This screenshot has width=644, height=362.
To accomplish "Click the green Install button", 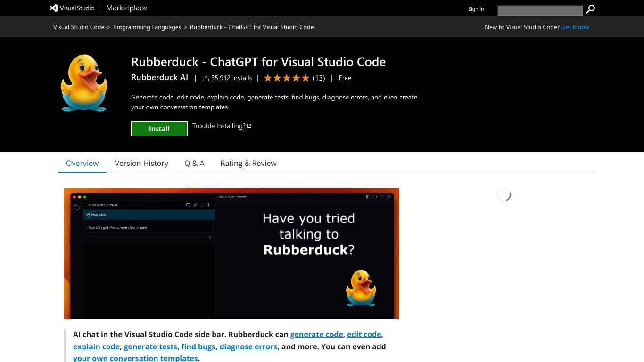I will (159, 129).
